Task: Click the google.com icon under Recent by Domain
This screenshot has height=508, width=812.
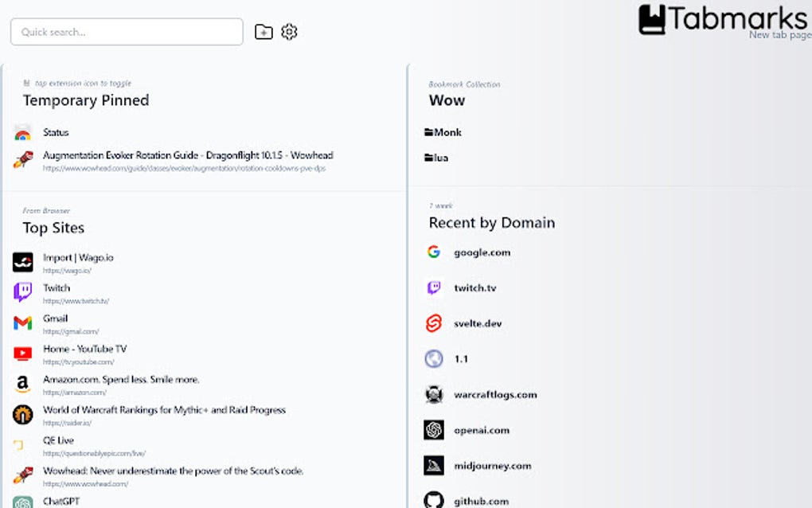Action: [433, 251]
